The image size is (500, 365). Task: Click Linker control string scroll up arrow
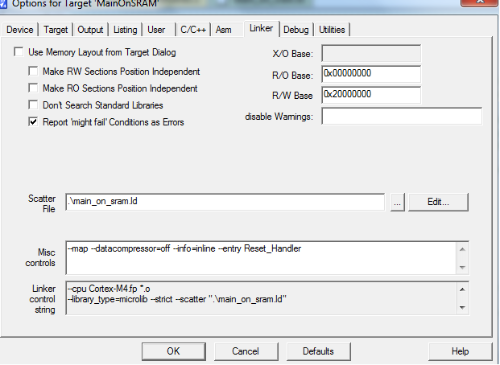tap(462, 289)
